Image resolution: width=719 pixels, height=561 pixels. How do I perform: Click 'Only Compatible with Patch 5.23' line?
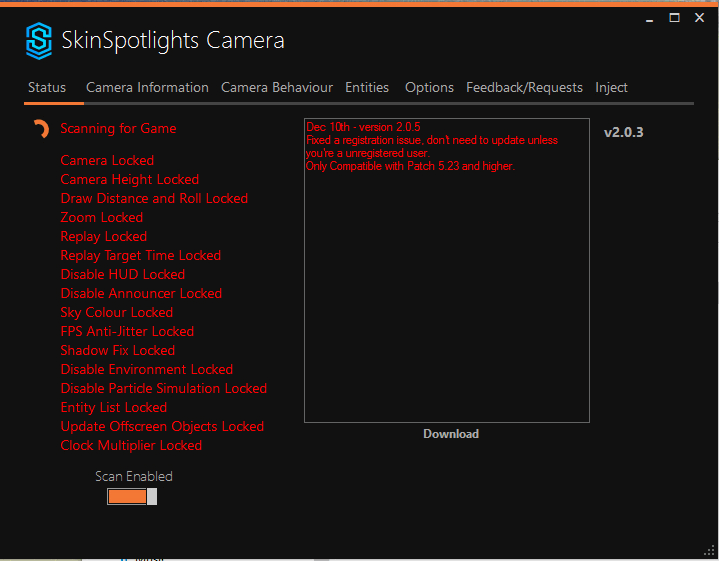pos(410,166)
